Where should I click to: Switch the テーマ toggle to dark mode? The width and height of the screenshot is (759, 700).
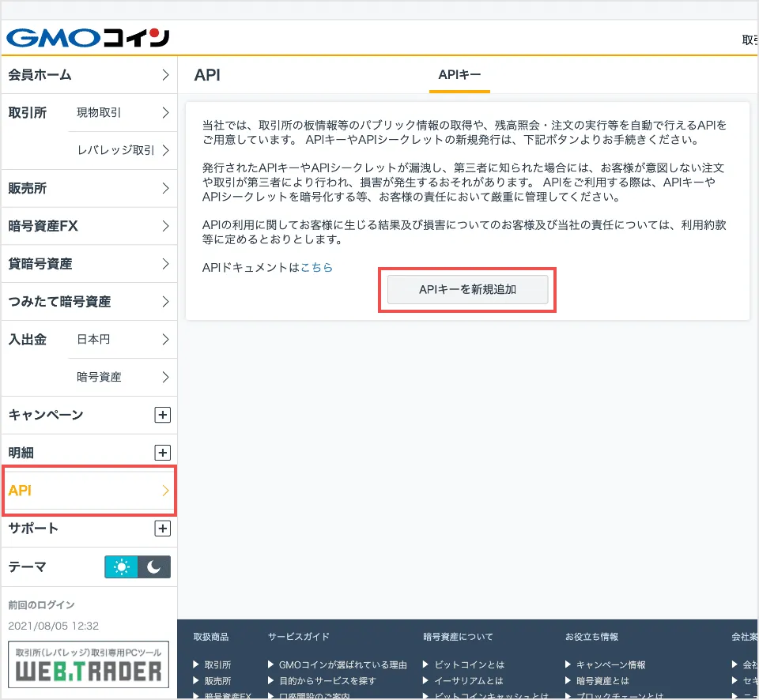pos(155,566)
